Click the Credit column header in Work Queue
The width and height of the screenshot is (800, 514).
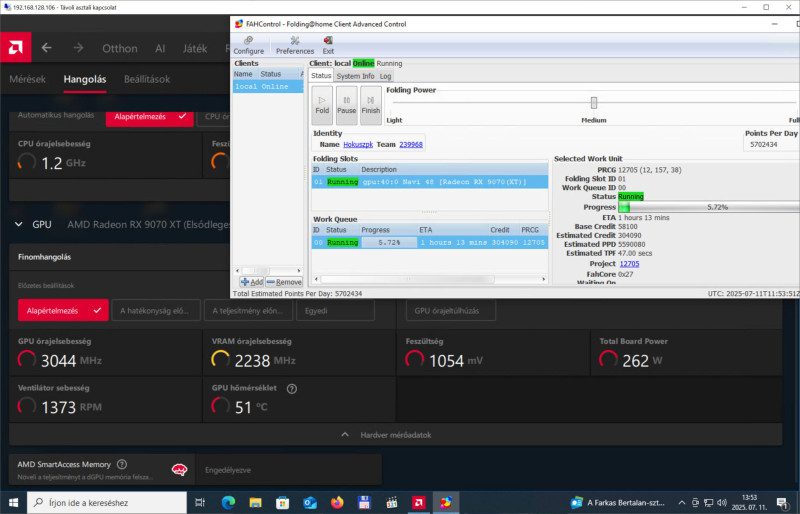pos(499,230)
